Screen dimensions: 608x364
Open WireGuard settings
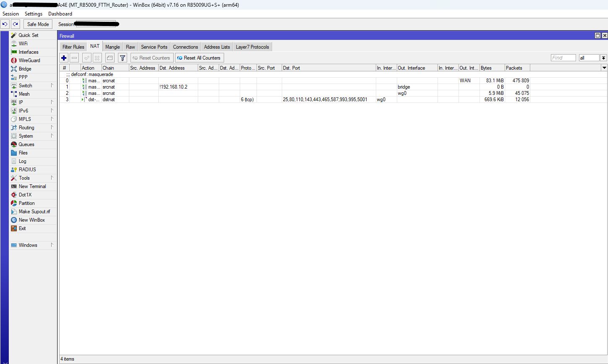[29, 60]
